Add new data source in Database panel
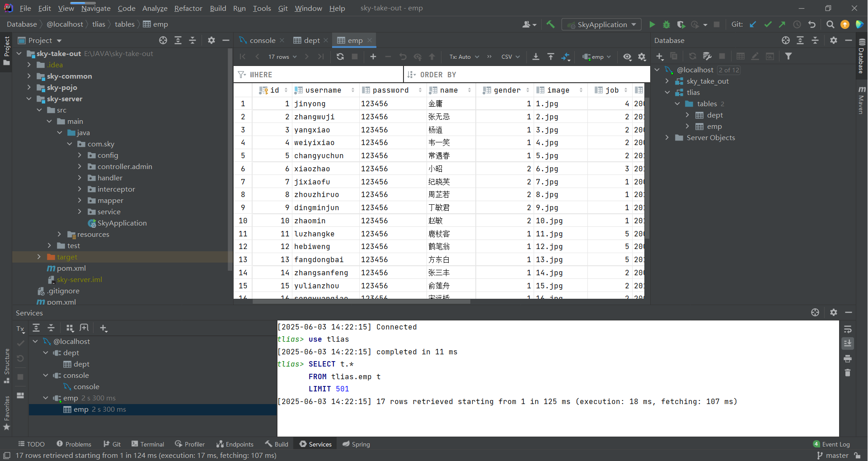This screenshot has height=461, width=868. point(660,56)
